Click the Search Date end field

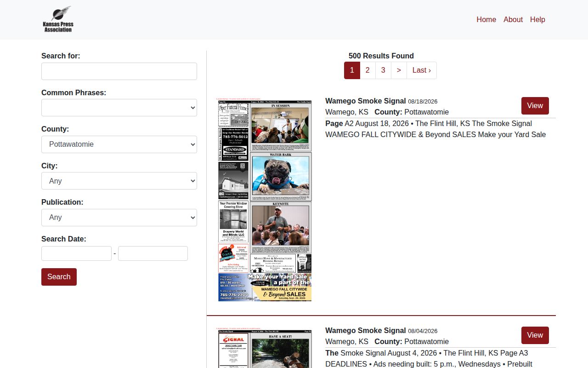pos(153,253)
